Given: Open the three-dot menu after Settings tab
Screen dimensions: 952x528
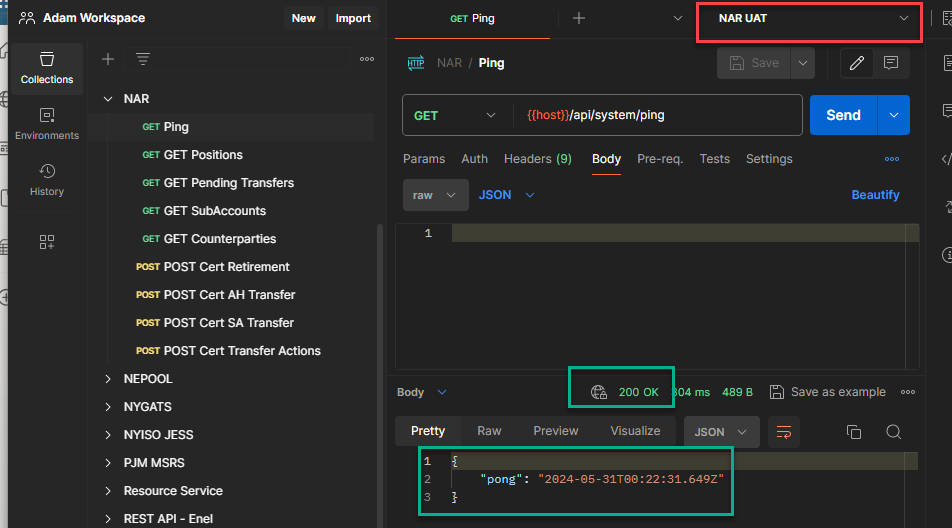Looking at the screenshot, I should [891, 159].
